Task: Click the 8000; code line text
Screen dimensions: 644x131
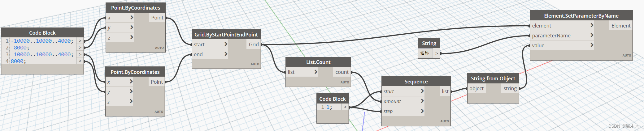Action: pyautogui.click(x=18, y=61)
